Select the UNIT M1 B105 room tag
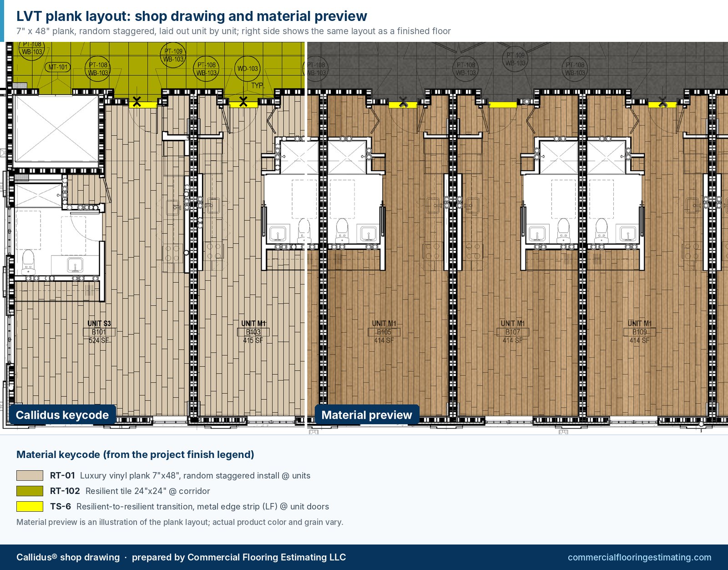The height and width of the screenshot is (570, 728). (384, 332)
